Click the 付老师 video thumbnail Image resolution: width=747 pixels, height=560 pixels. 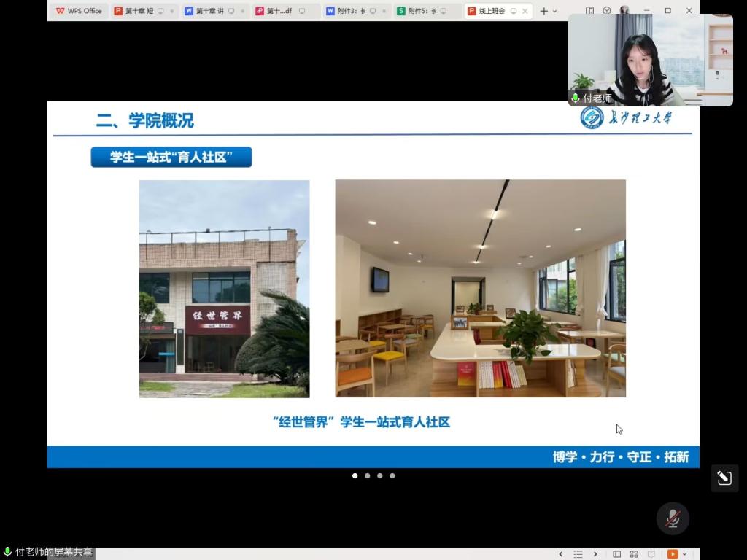coord(650,60)
